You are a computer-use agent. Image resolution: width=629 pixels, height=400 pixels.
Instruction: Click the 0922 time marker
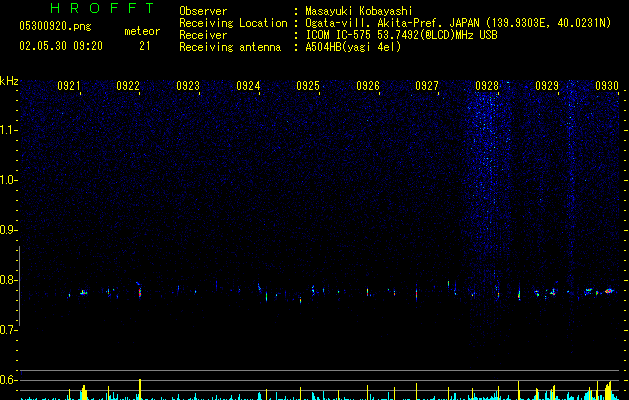(x=128, y=85)
